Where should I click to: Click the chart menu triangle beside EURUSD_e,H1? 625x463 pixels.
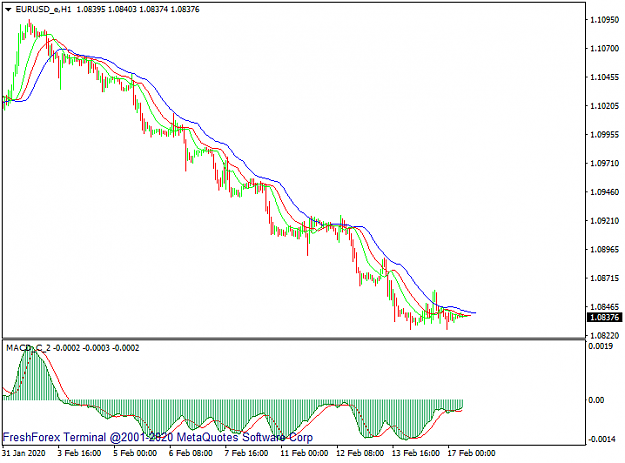pos(8,10)
